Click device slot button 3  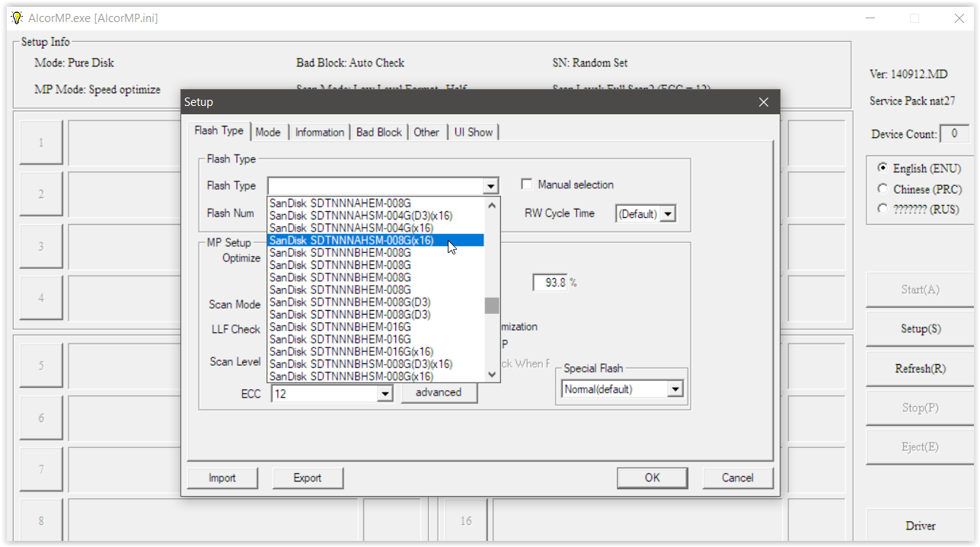coord(41,246)
